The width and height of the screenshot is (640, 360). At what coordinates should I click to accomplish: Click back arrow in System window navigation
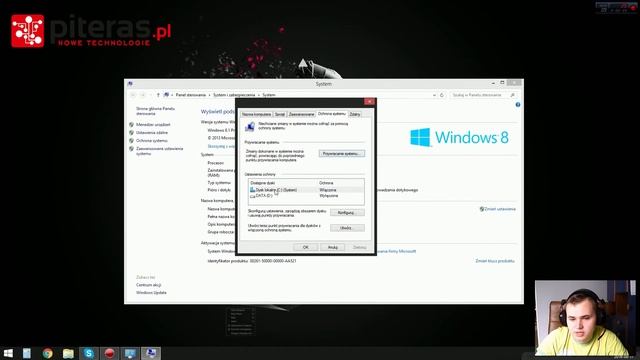pyautogui.click(x=133, y=95)
